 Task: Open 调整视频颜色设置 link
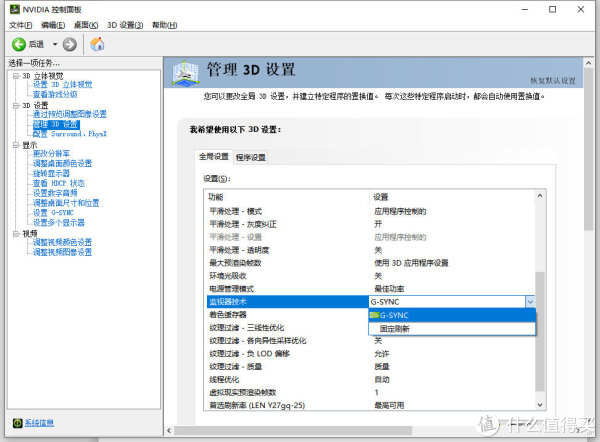click(x=62, y=242)
